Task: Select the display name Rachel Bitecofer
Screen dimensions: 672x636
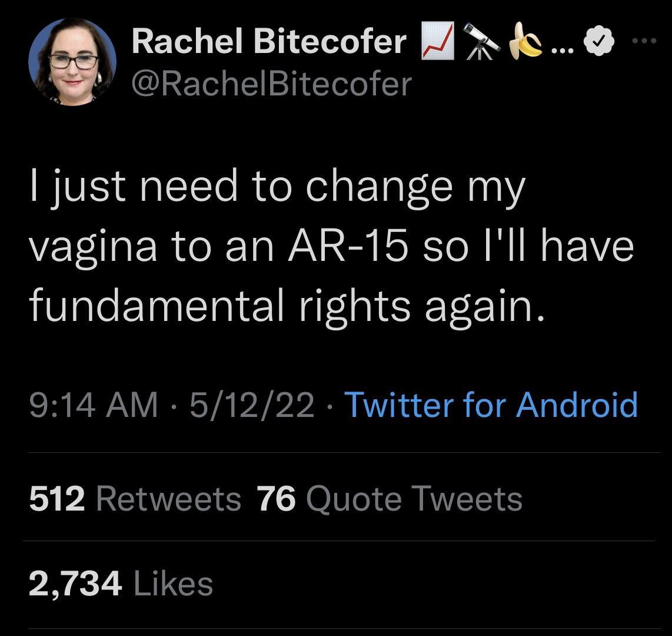Action: (268, 40)
